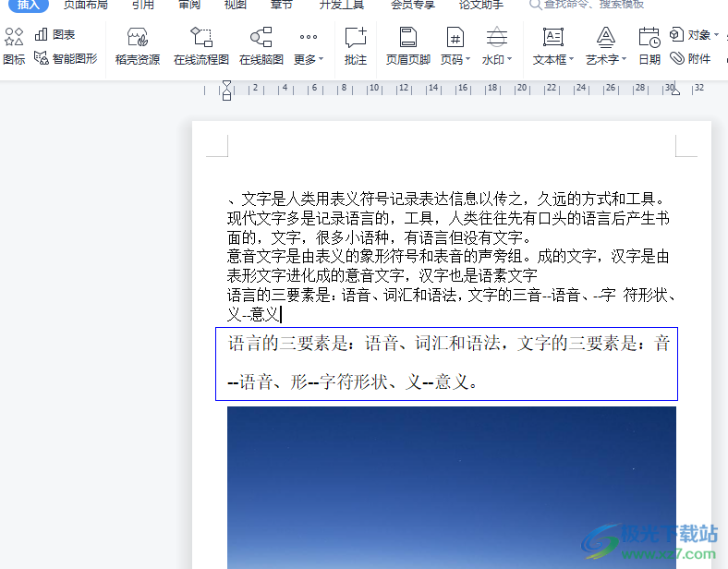Image resolution: width=728 pixels, height=569 pixels.
Task: Click the line starting 现代文字多是记录语言的
Action: (448, 218)
